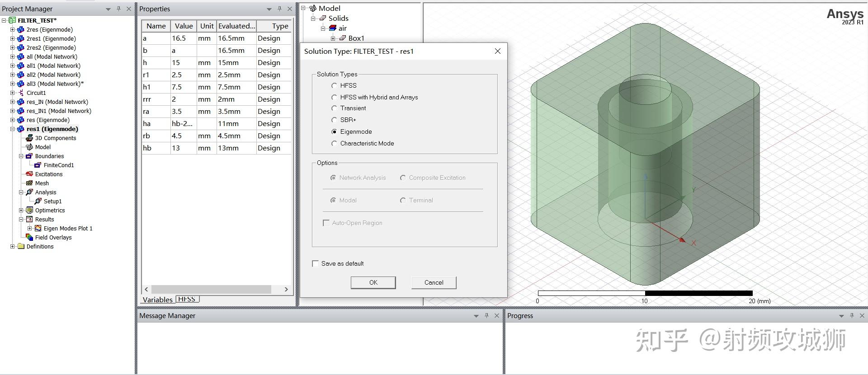Expand the Optimetrics tree node
The height and width of the screenshot is (375, 868).
point(21,210)
